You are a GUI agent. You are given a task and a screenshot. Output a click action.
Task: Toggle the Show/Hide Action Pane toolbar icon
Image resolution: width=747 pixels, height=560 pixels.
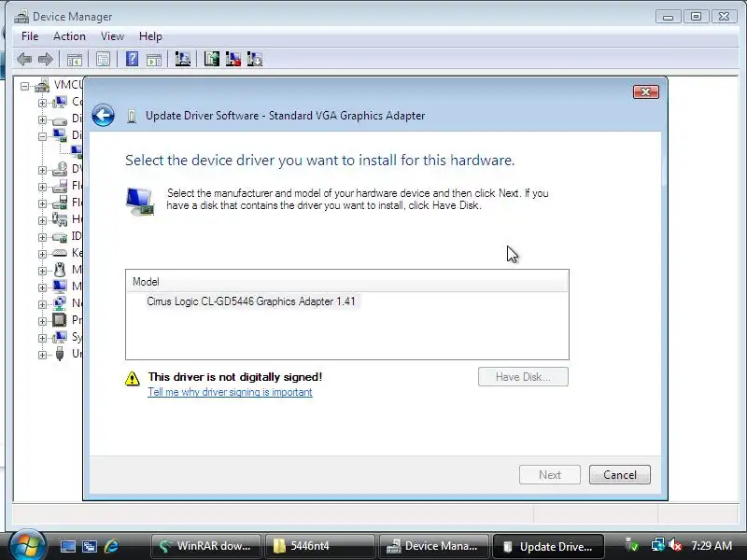click(x=154, y=60)
